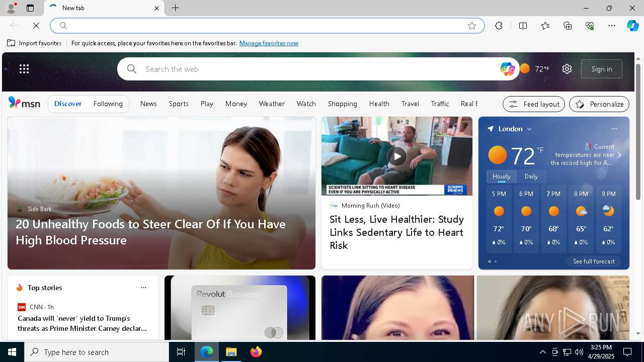Open Sit Less, Live Healthier headline

click(396, 232)
